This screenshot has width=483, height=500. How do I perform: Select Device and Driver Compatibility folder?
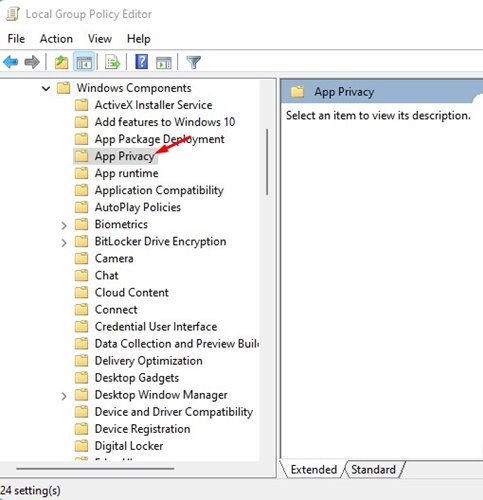point(174,412)
